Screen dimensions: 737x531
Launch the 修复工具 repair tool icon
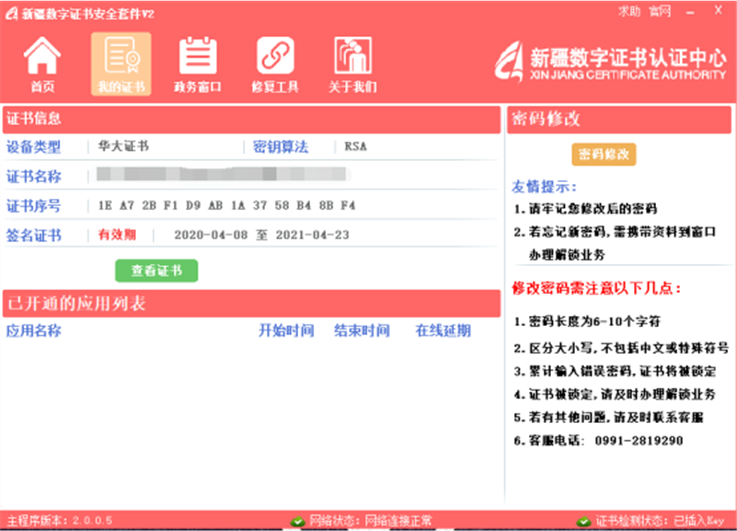click(275, 56)
